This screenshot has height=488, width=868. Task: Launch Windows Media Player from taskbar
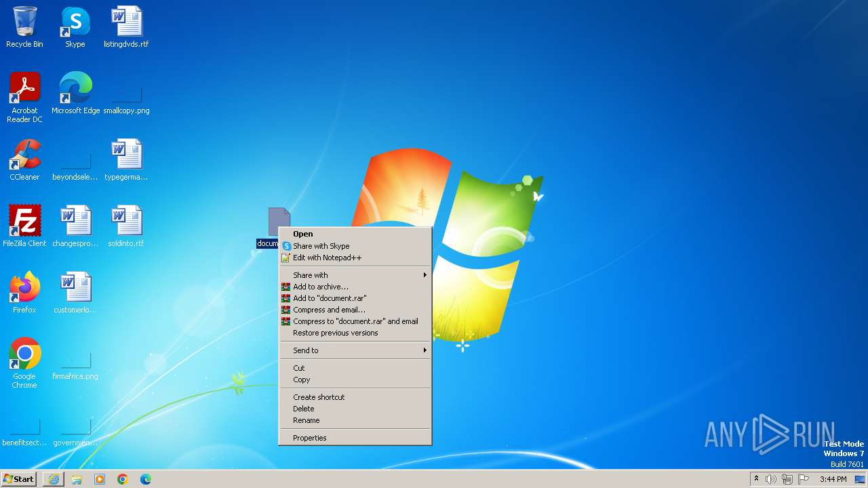[100, 479]
